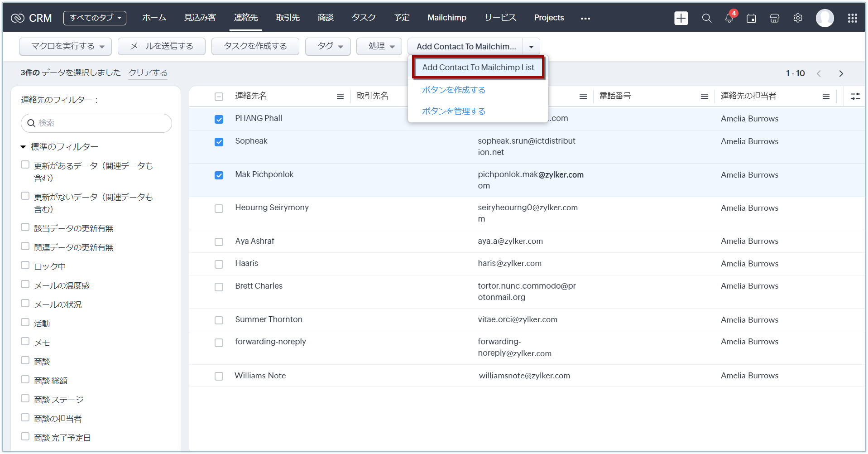The height and width of the screenshot is (454, 868).
Task: Click the メールを送信する button
Action: [162, 46]
